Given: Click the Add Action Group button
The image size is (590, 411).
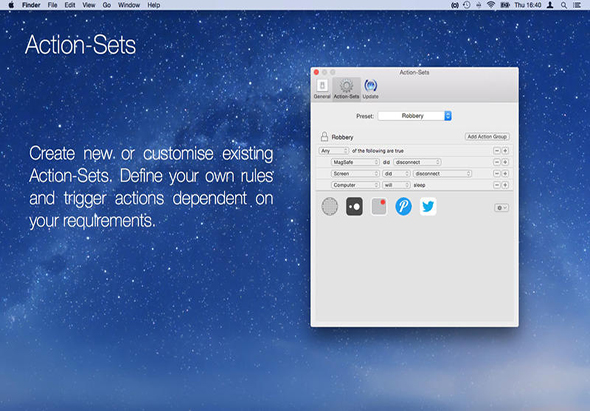Looking at the screenshot, I should [x=487, y=137].
